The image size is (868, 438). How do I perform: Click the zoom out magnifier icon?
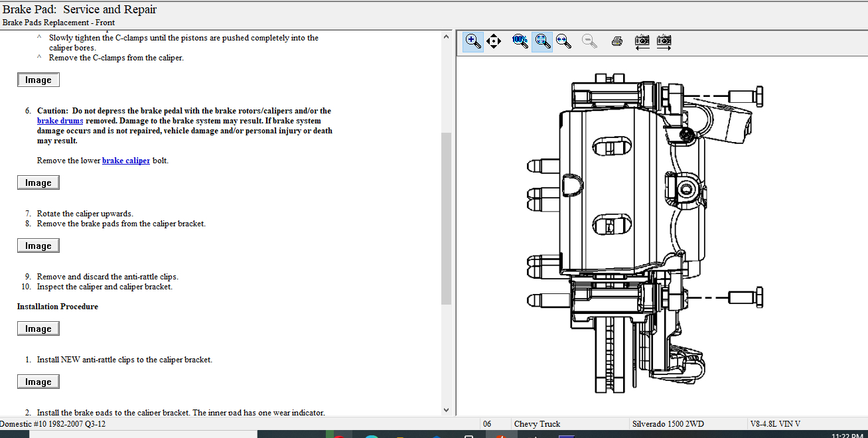click(x=589, y=41)
